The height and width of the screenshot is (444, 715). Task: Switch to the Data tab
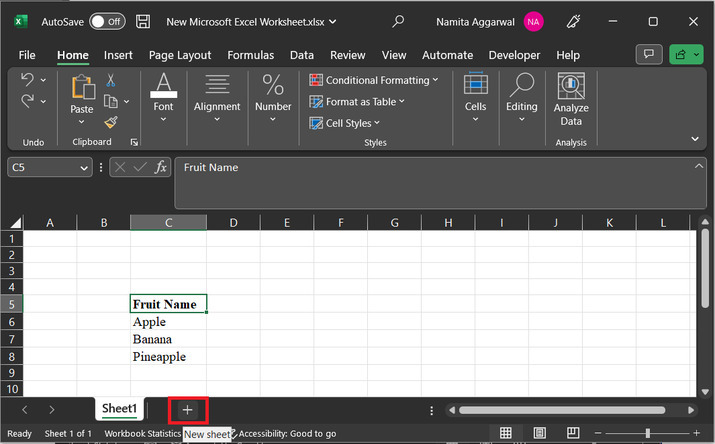[x=301, y=55]
